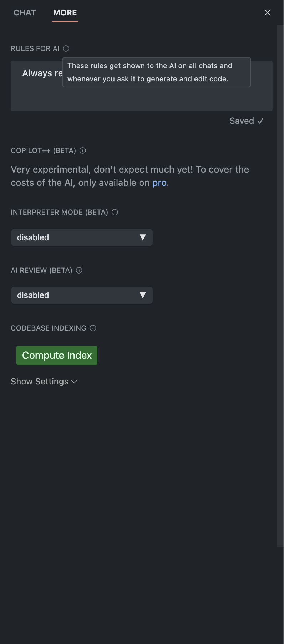Click the AI REVIEW (BETA) info icon

click(79, 270)
